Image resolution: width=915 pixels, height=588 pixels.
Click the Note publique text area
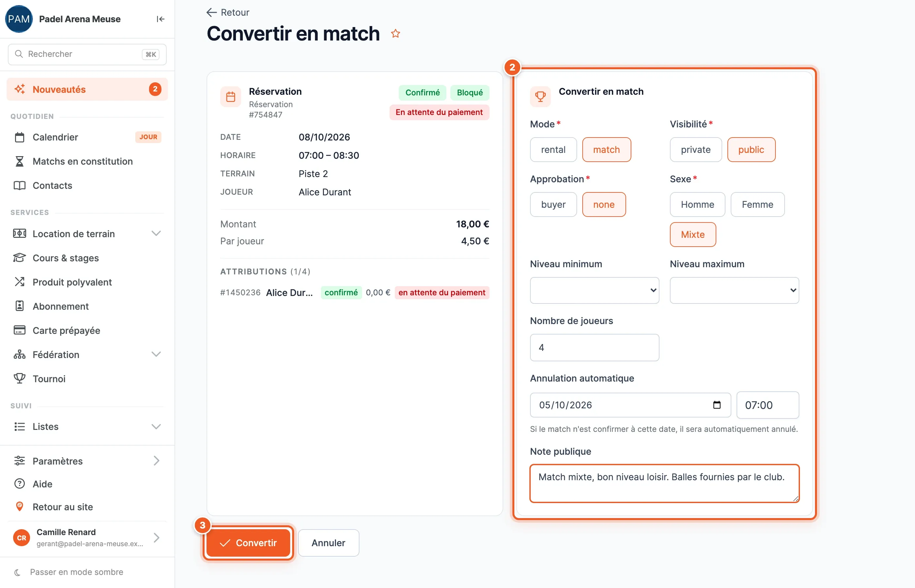[664, 483]
